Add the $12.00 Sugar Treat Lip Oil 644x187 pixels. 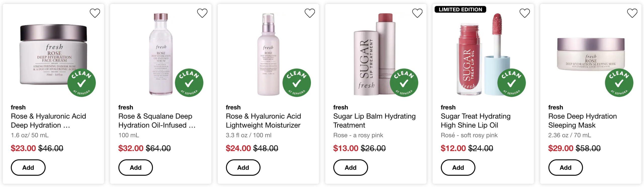point(458,168)
